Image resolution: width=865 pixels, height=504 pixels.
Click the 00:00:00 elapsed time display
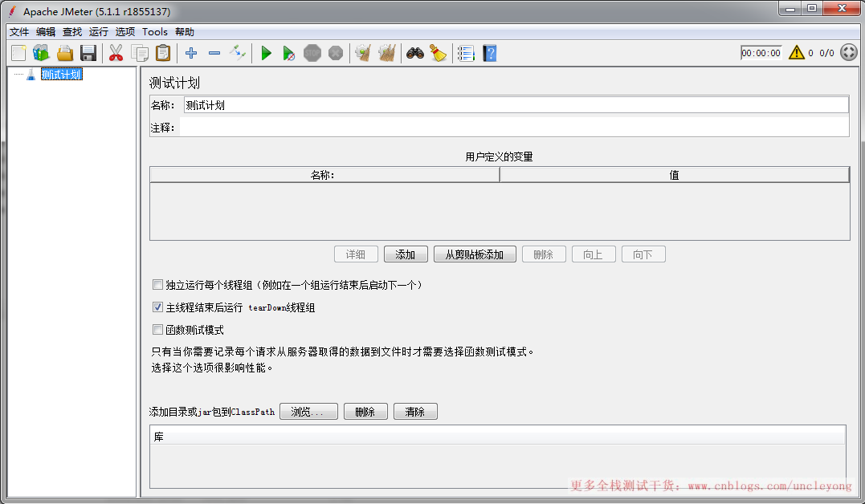[x=761, y=53]
